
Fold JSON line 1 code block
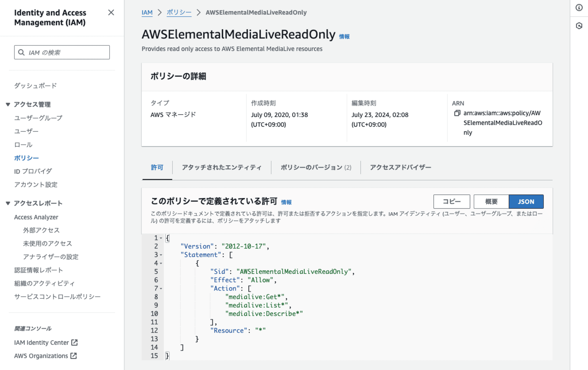(161, 238)
